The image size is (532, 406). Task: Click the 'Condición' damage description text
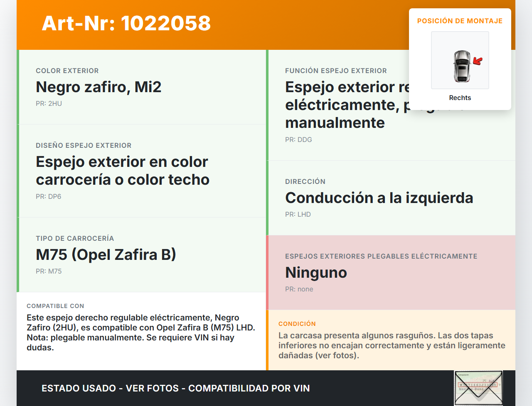point(392,345)
